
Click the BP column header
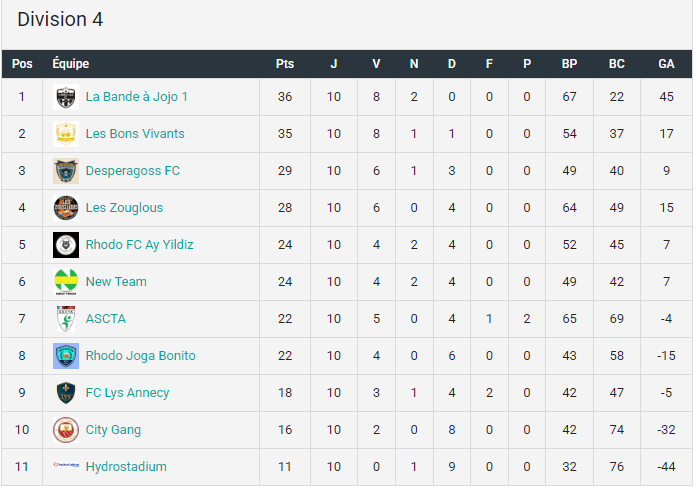(x=569, y=64)
